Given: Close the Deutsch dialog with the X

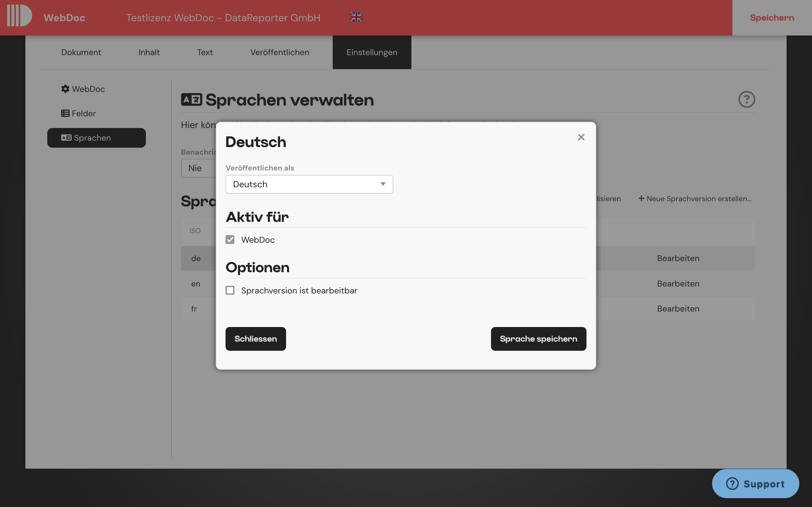Looking at the screenshot, I should [581, 137].
